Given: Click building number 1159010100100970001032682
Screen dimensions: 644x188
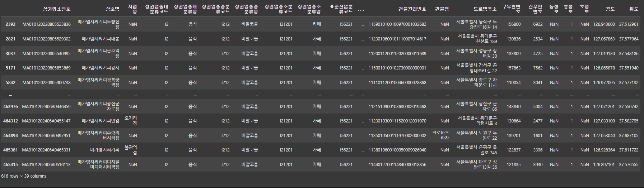Looking at the screenshot, I should pos(397,24).
